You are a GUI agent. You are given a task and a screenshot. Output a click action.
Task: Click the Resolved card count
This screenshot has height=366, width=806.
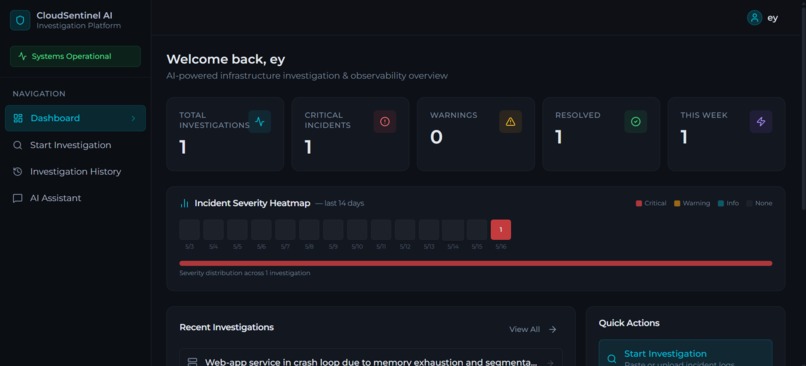point(559,137)
